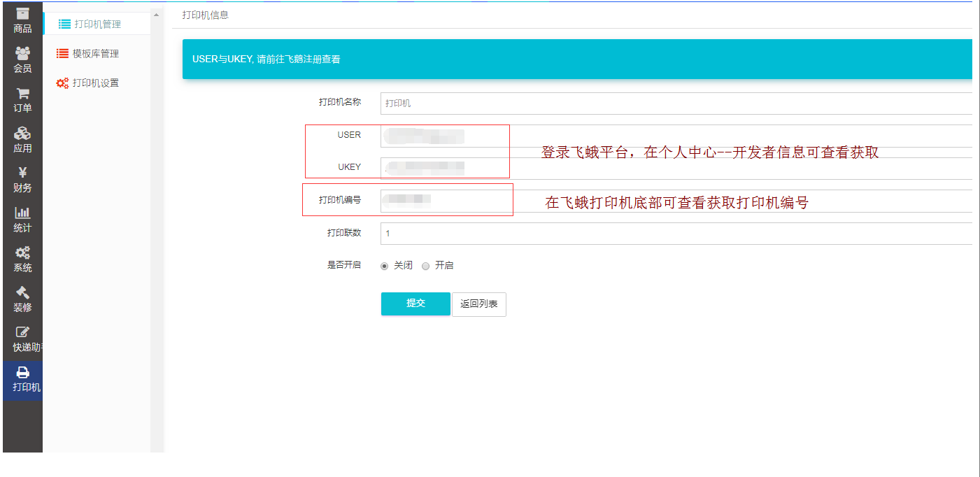980x477 pixels.
Task: Enable the 开启 radio button
Action: click(x=425, y=266)
